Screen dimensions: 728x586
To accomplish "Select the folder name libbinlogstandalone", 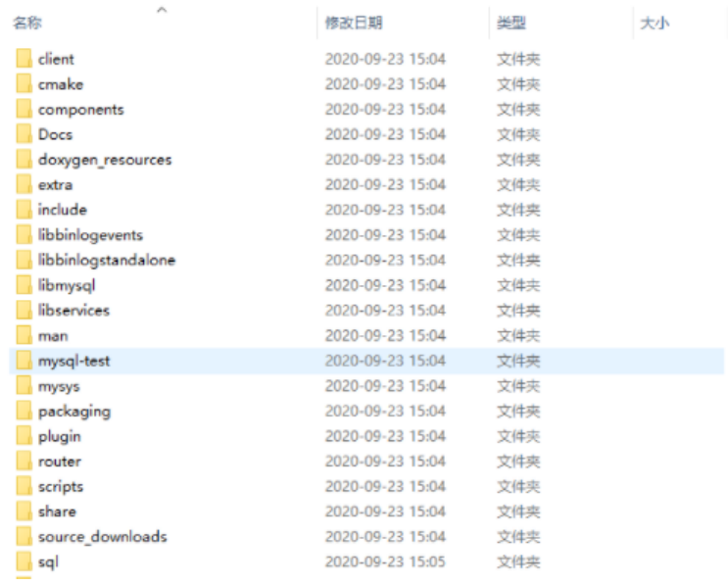I will tap(107, 260).
